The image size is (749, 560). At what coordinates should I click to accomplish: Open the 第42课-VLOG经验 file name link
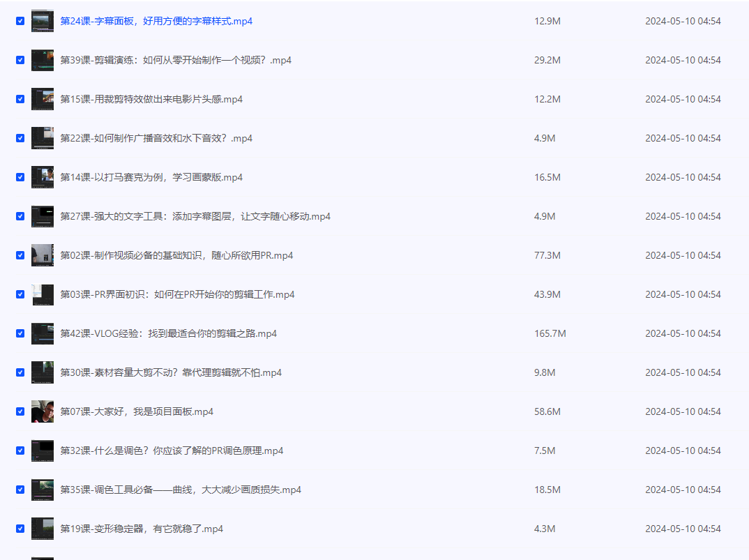168,333
